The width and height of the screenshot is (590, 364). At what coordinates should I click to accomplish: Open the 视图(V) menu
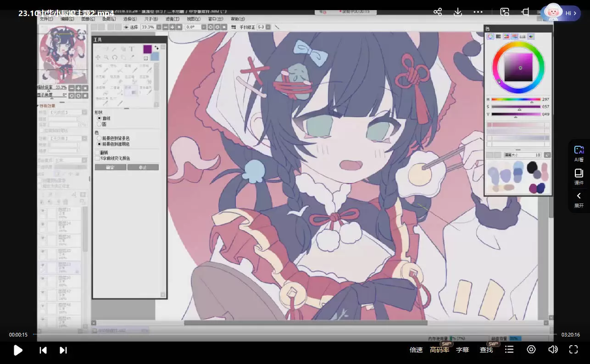193,19
